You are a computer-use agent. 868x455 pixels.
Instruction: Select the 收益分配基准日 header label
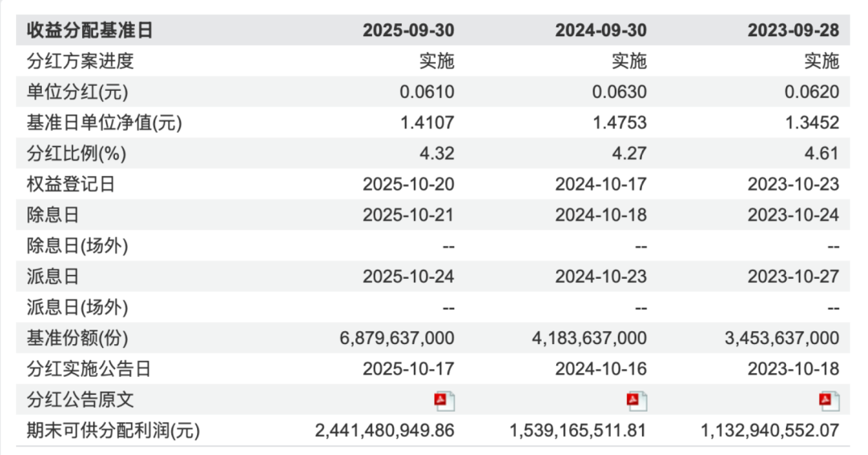89,31
